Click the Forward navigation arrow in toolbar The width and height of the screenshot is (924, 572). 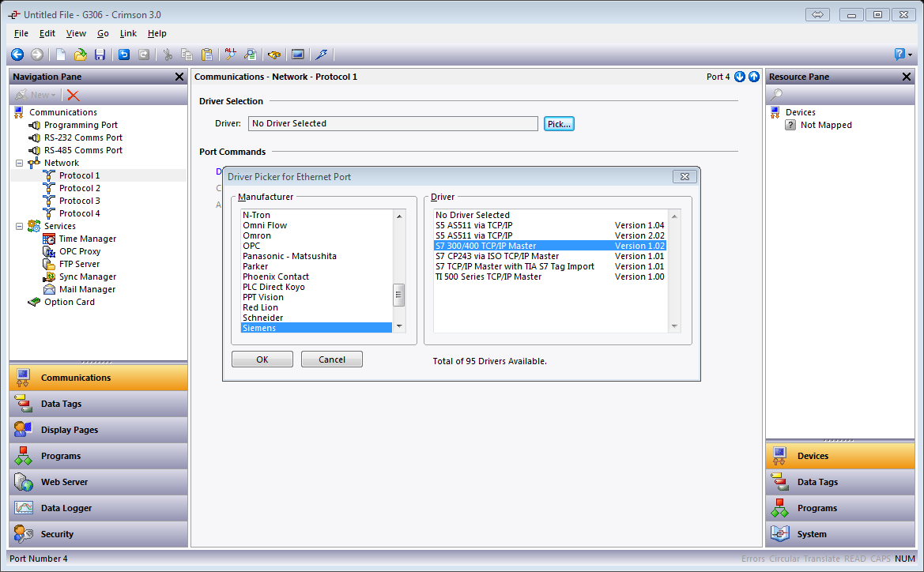(x=37, y=55)
